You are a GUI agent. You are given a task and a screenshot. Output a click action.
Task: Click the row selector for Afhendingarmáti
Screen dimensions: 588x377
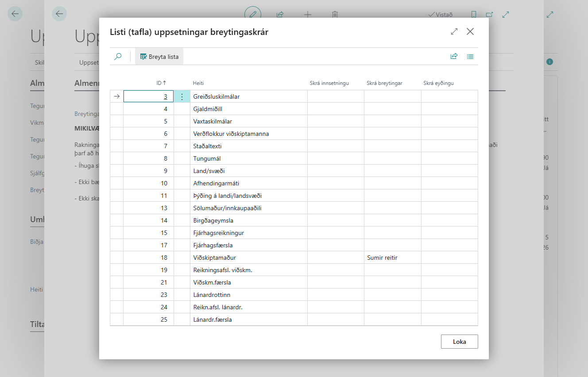click(x=116, y=183)
